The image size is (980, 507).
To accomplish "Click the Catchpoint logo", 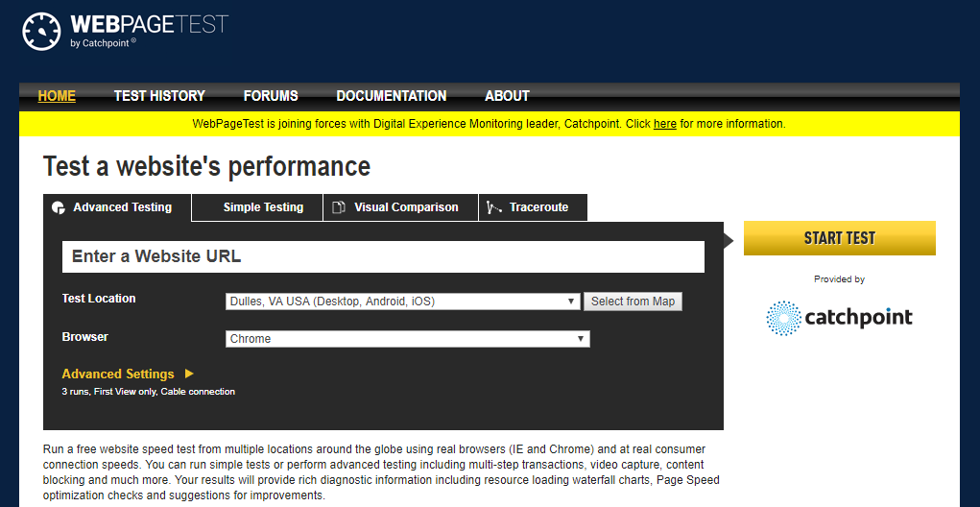I will (x=839, y=318).
